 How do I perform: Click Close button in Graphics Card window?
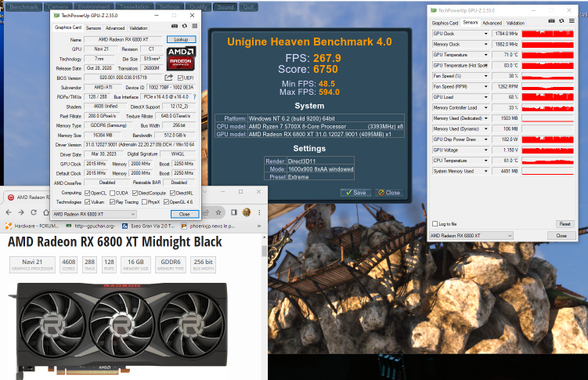[x=185, y=214]
